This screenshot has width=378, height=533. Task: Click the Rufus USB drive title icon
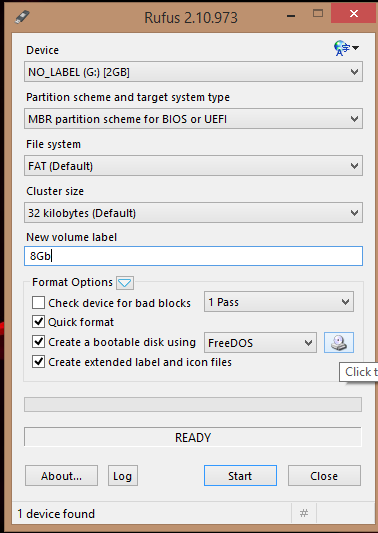pos(22,17)
